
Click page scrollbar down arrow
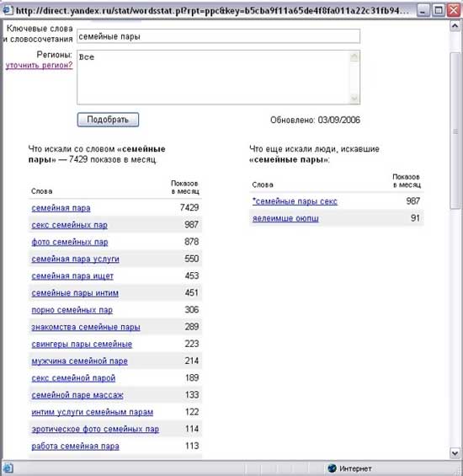click(x=455, y=453)
